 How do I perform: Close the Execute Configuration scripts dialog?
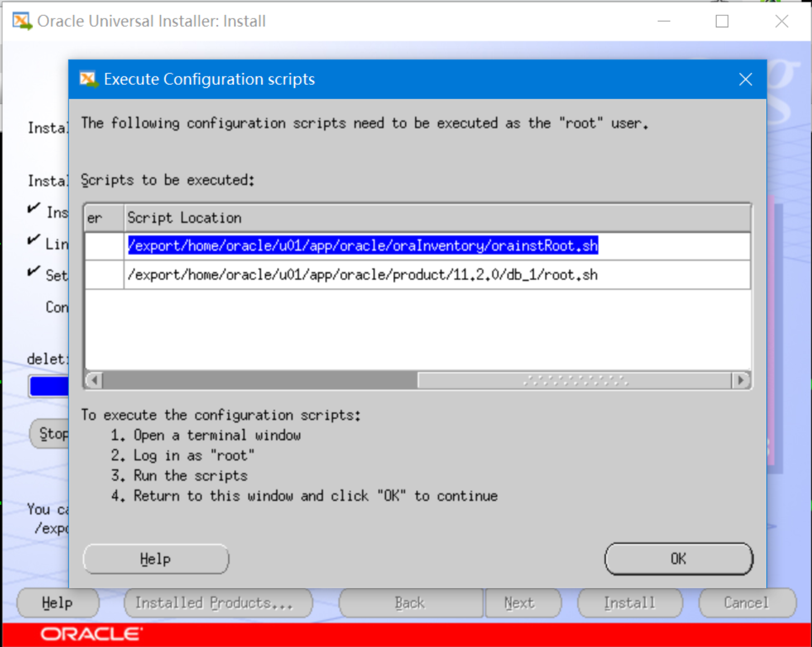[x=745, y=79]
